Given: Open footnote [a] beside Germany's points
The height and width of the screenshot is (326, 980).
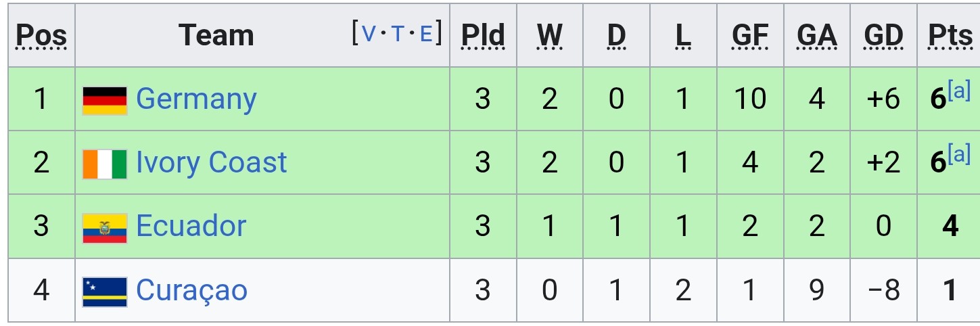Looking at the screenshot, I should pos(959,91).
